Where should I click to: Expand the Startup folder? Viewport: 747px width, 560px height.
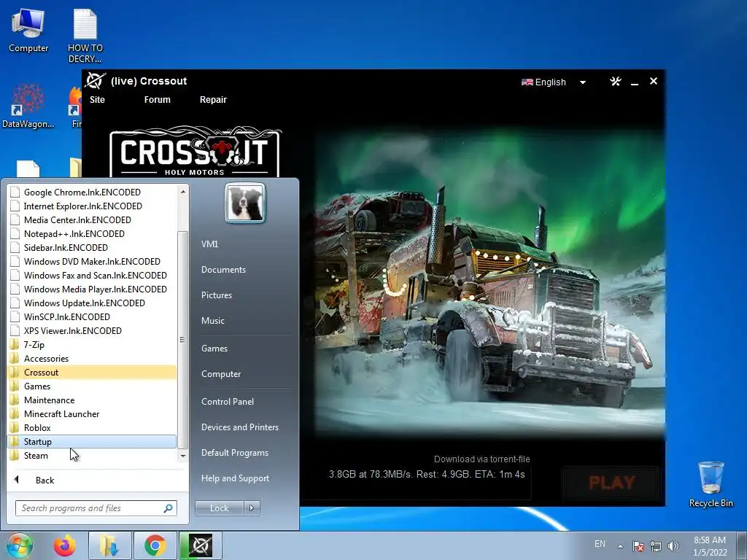(92, 441)
